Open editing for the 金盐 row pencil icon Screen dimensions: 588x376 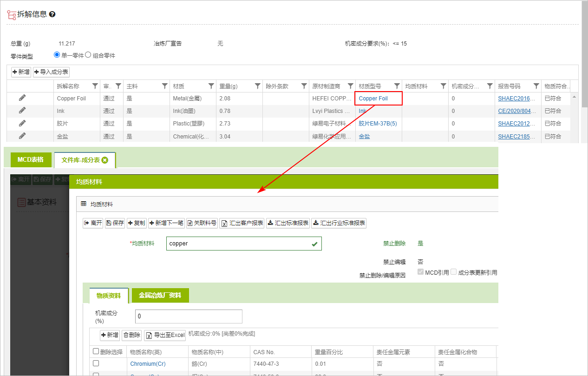coord(22,136)
